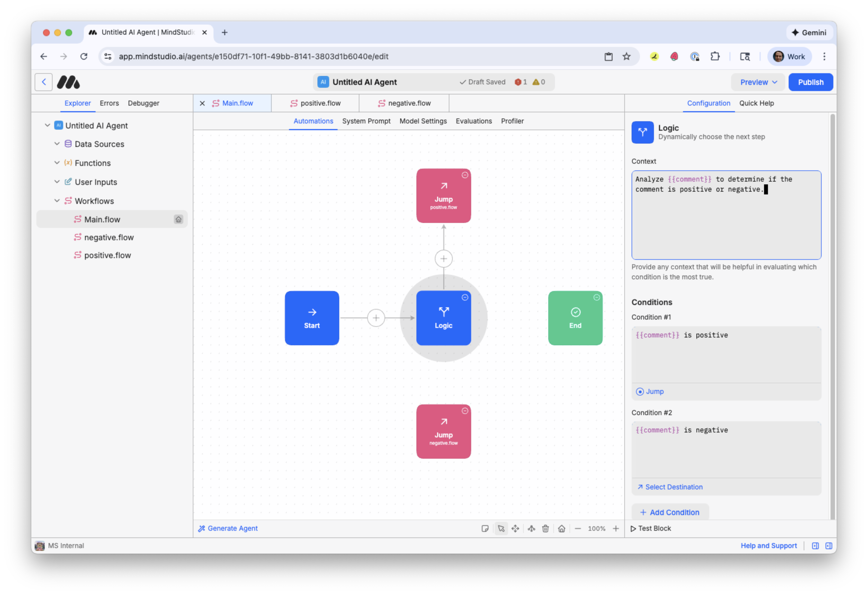868x595 pixels.
Task: Open the Quick Help tab
Action: (756, 103)
